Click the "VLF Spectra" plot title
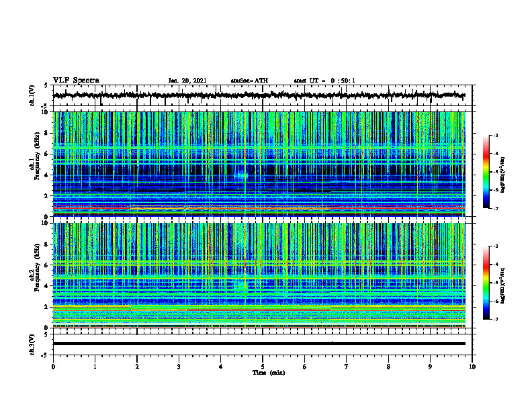532x411 pixels. (76, 81)
